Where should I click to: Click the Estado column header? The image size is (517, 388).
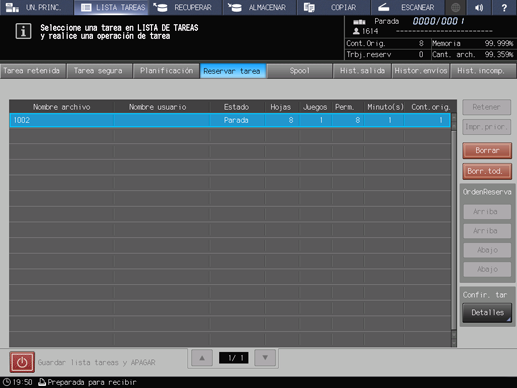click(237, 107)
